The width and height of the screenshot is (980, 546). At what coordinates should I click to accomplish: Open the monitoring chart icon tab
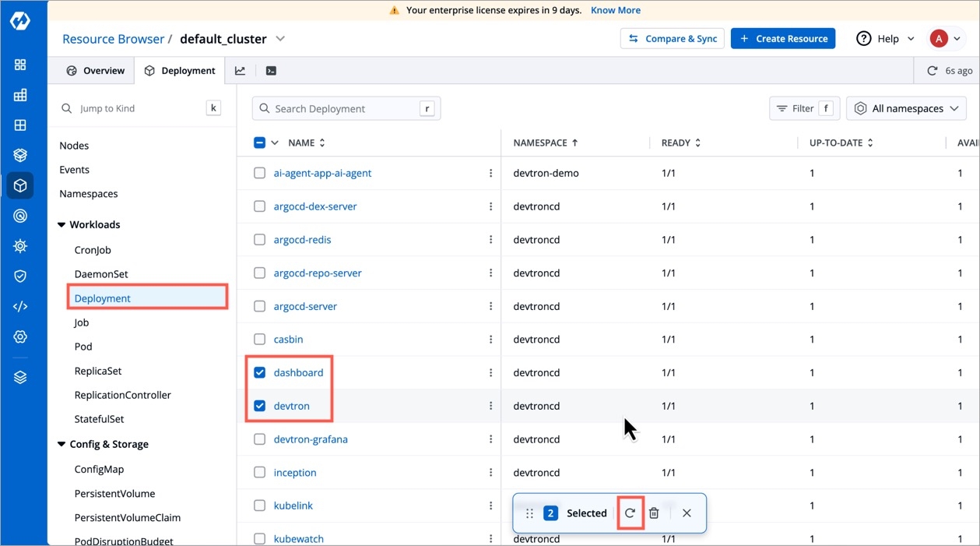click(240, 71)
